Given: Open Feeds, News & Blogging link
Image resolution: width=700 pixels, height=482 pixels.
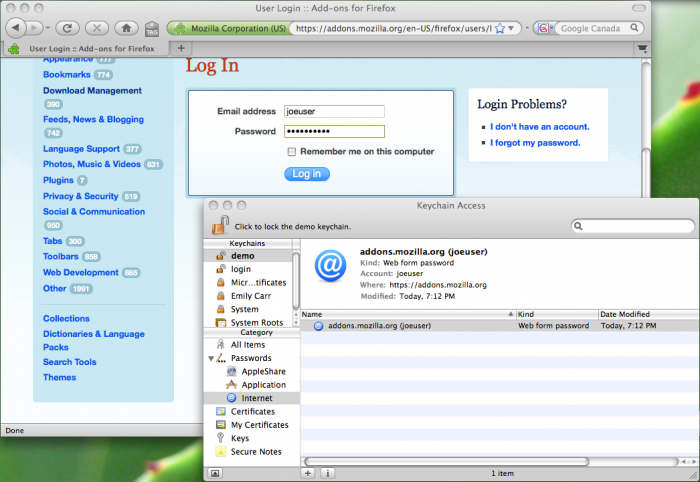Looking at the screenshot, I should click(x=93, y=120).
